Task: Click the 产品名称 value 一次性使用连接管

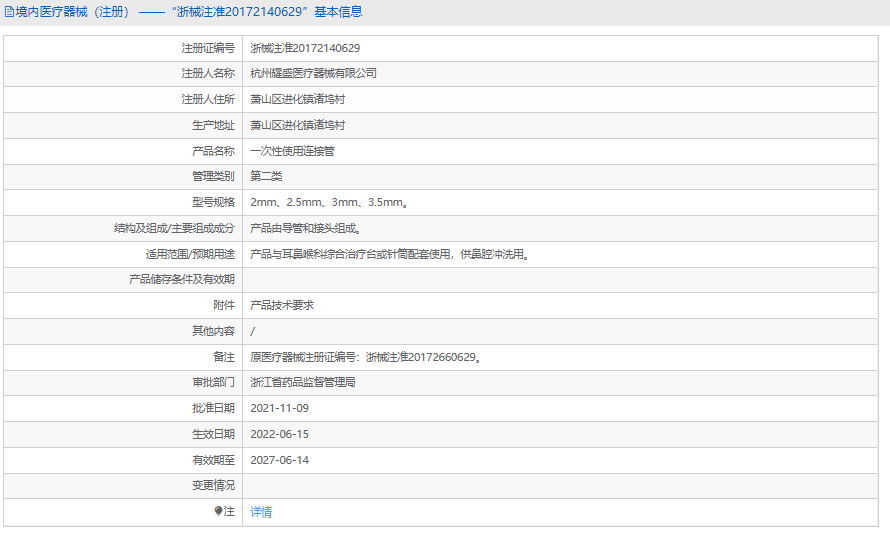Action: click(292, 151)
